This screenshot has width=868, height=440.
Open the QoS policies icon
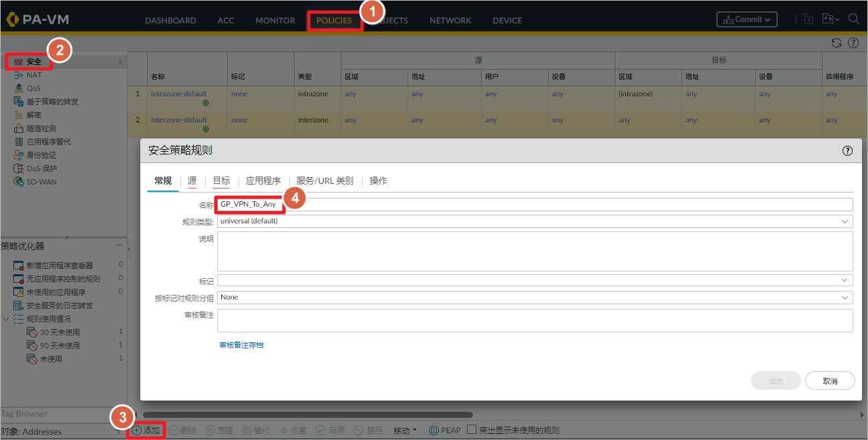19,88
